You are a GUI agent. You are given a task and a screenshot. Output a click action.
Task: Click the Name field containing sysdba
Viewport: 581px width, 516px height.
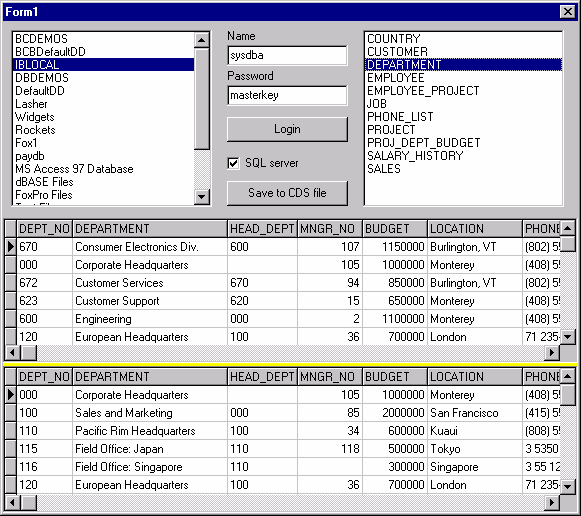pyautogui.click(x=287, y=56)
